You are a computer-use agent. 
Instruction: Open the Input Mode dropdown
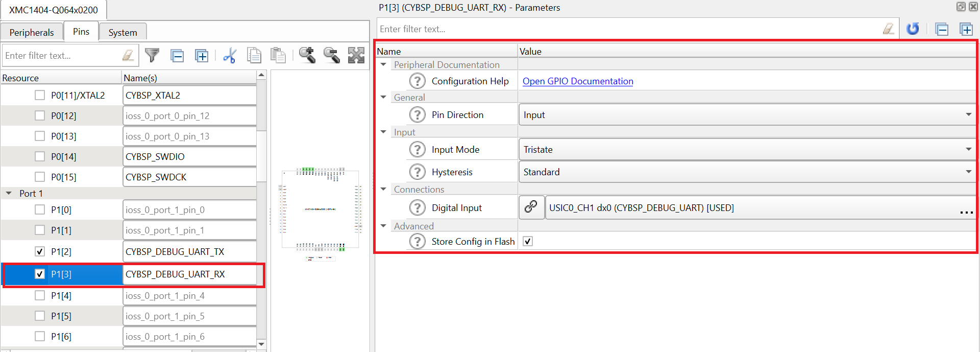[747, 149]
